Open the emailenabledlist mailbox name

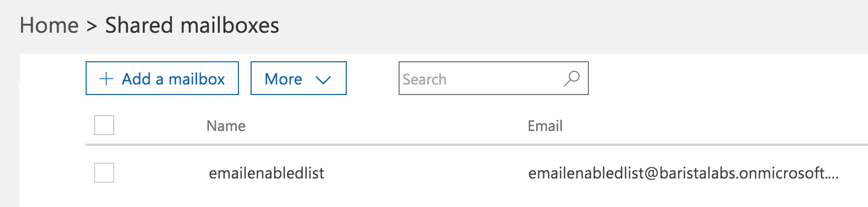point(266,173)
